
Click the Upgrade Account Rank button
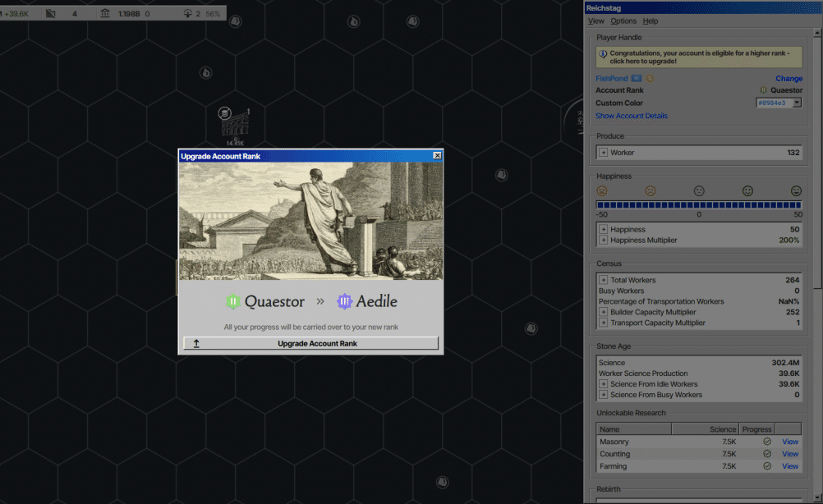[x=310, y=343]
